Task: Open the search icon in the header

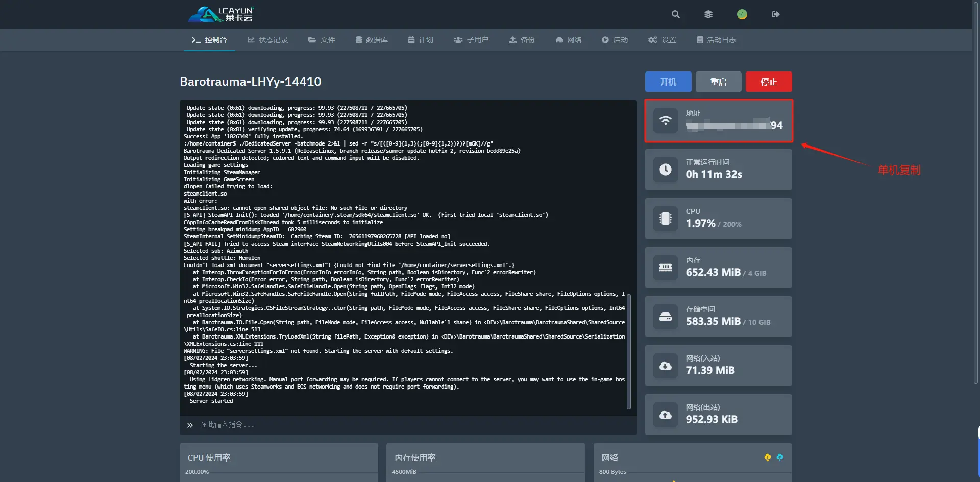Action: coord(675,14)
